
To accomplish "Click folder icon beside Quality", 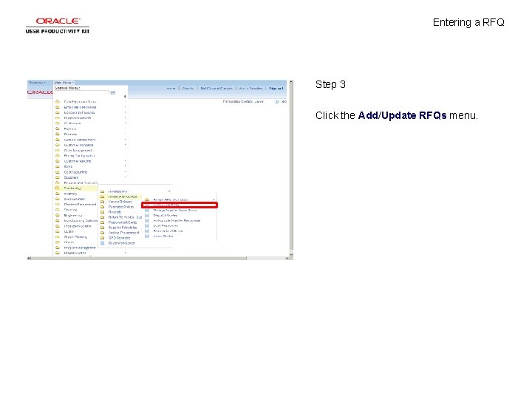I will pyautogui.click(x=58, y=231).
